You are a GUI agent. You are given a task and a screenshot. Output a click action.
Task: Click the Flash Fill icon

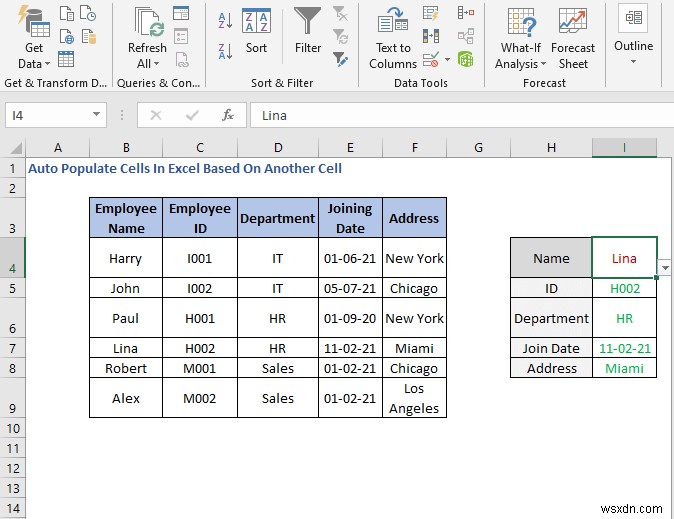(x=430, y=13)
